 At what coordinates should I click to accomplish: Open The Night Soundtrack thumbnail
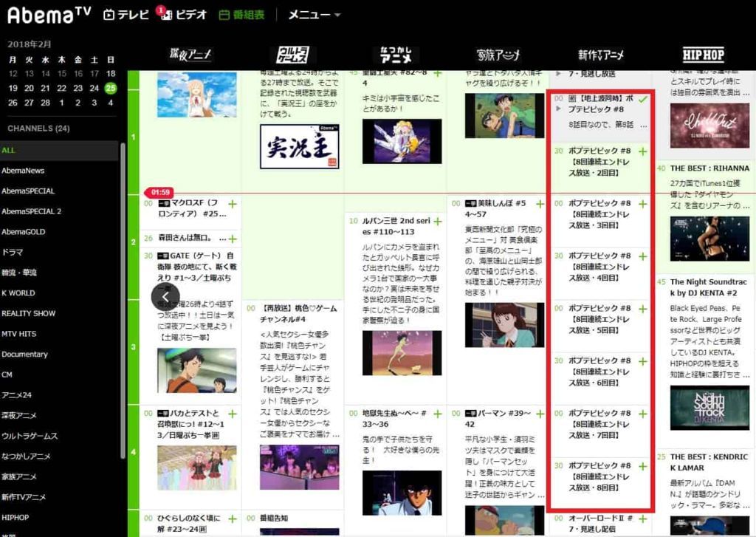pyautogui.click(x=709, y=408)
